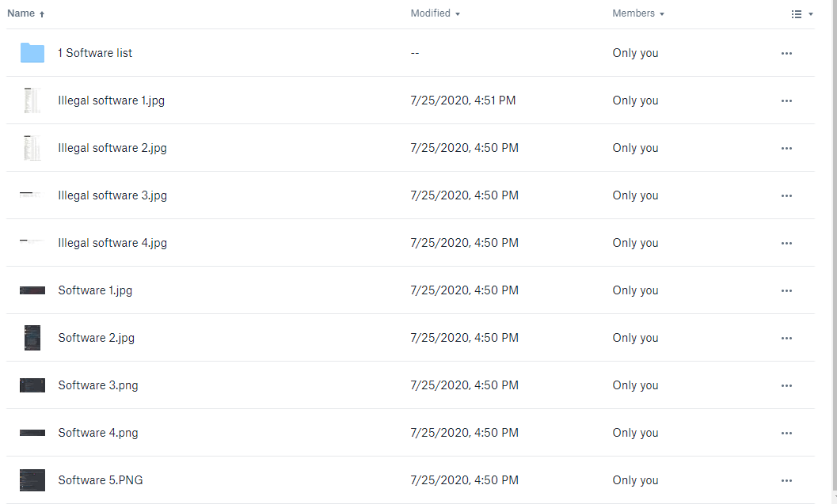
Task: Open more options for Software 1.jpg
Action: coord(786,290)
